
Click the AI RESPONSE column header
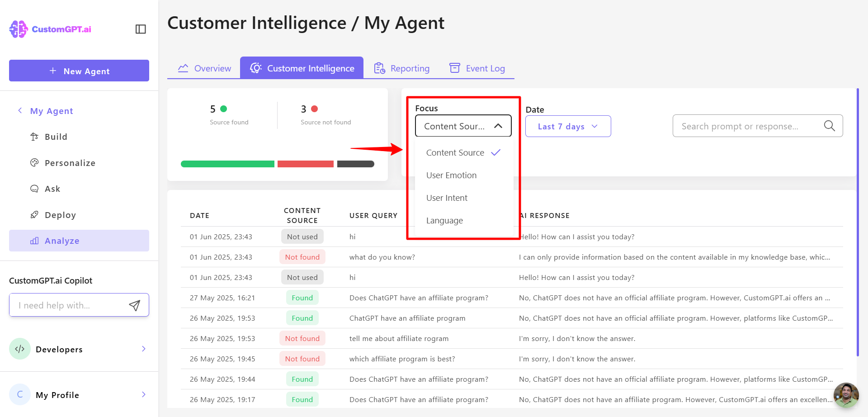tap(544, 215)
